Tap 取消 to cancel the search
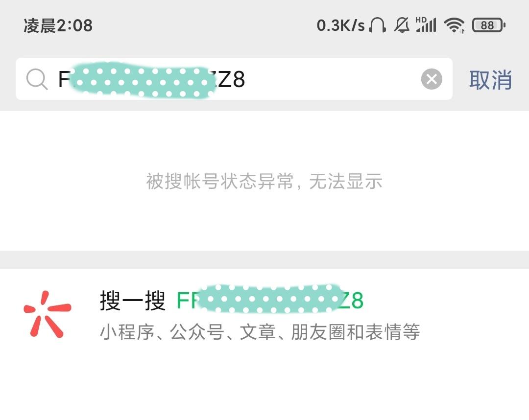Screen dimensions: 529x420 coord(490,80)
